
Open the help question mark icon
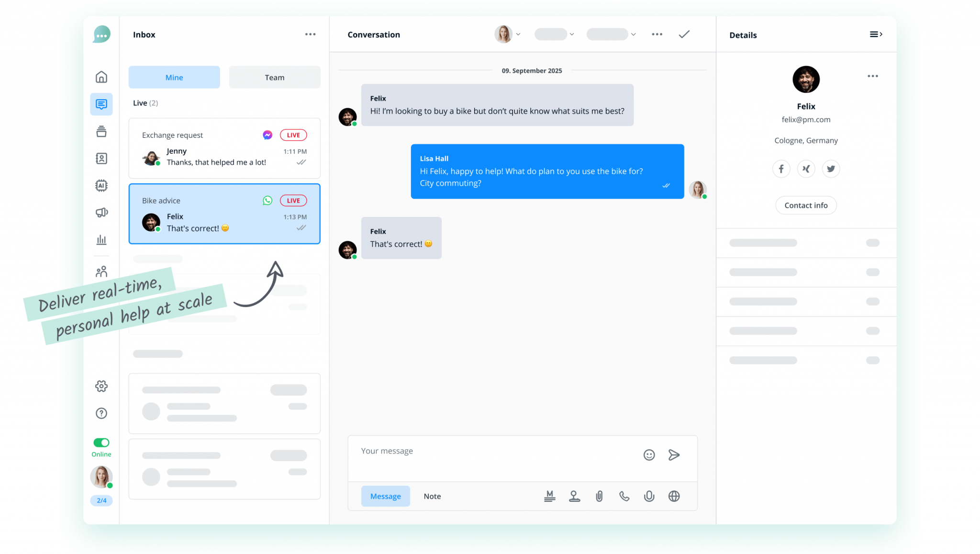pyautogui.click(x=101, y=413)
